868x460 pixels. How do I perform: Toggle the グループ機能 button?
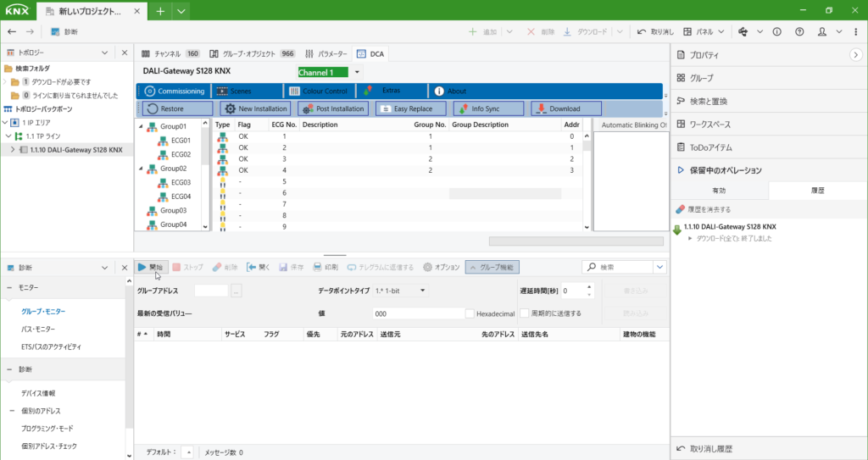coord(492,268)
